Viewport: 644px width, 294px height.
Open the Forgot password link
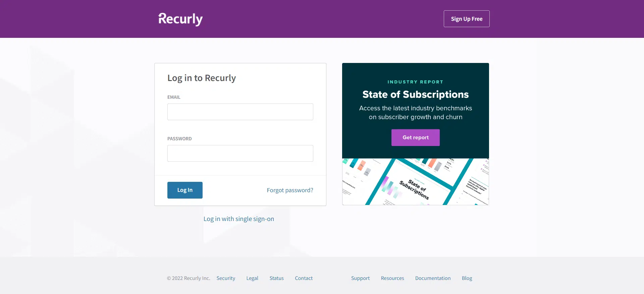[x=290, y=190]
